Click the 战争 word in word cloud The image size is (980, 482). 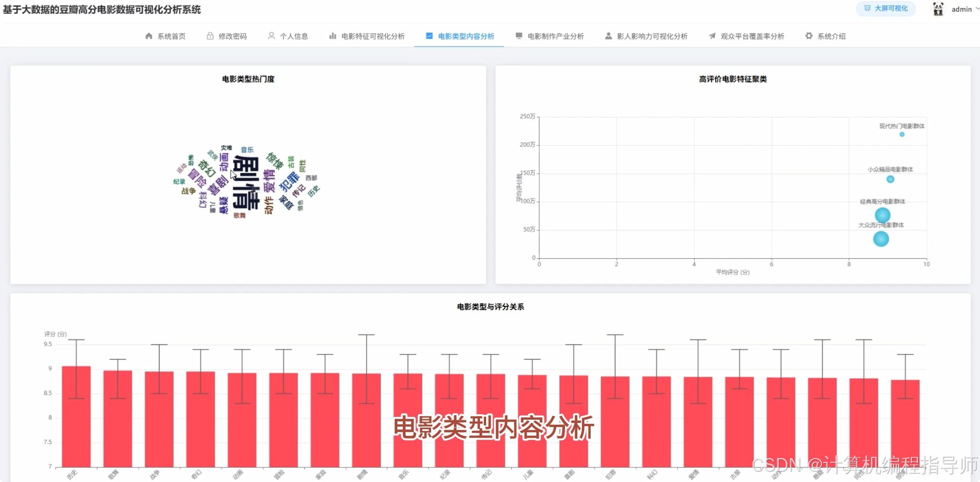click(188, 191)
